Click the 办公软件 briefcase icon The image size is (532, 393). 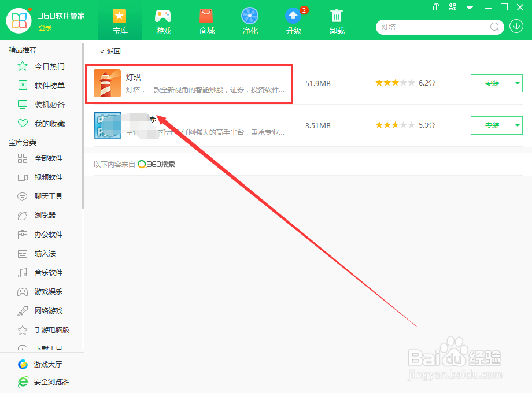point(23,234)
